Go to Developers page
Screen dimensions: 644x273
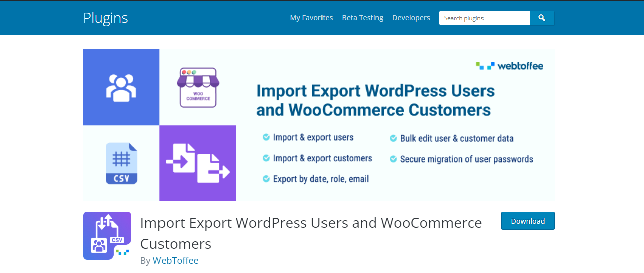pyautogui.click(x=411, y=18)
